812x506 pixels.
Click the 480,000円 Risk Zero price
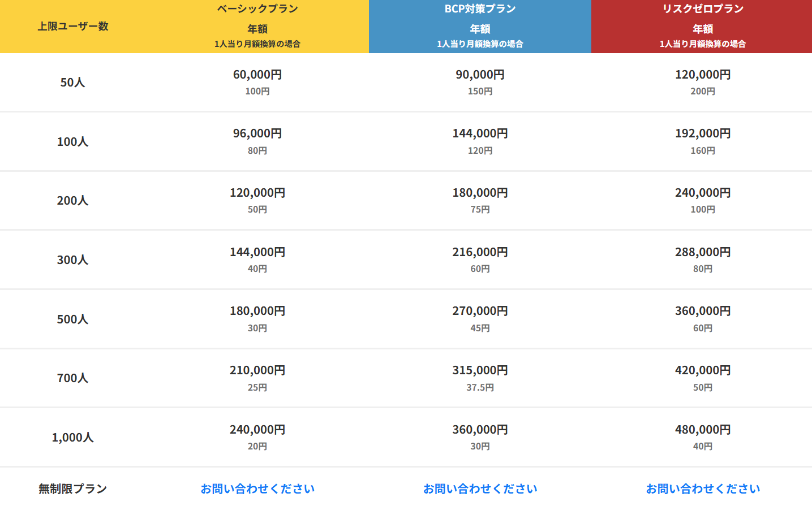tap(703, 430)
